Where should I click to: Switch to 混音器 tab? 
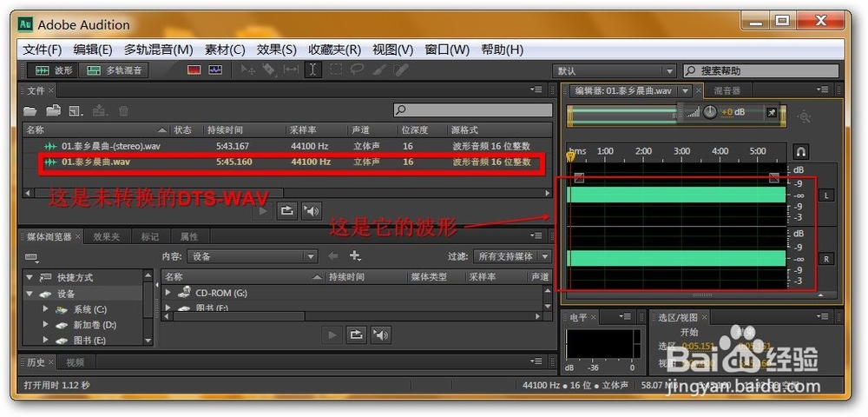(x=727, y=91)
